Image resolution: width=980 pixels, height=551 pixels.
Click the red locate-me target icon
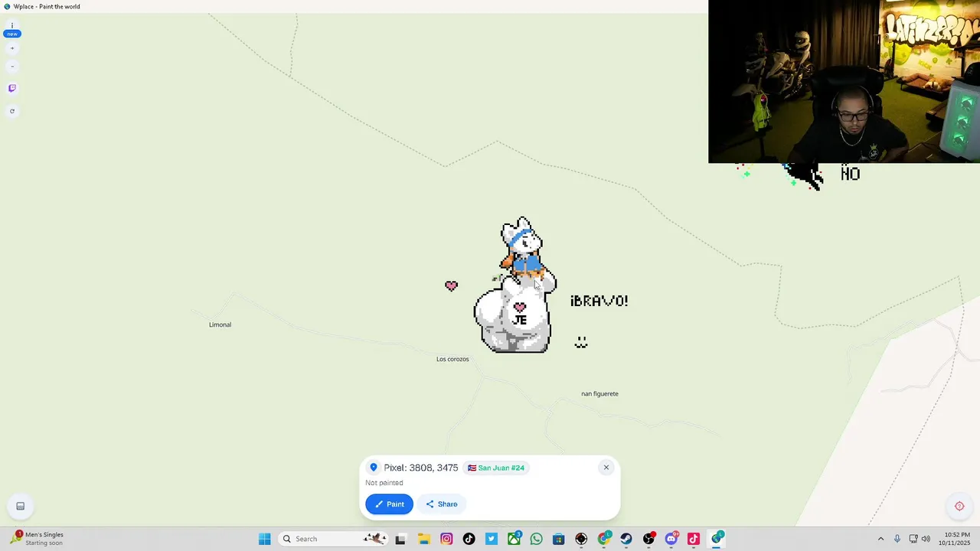(x=959, y=506)
